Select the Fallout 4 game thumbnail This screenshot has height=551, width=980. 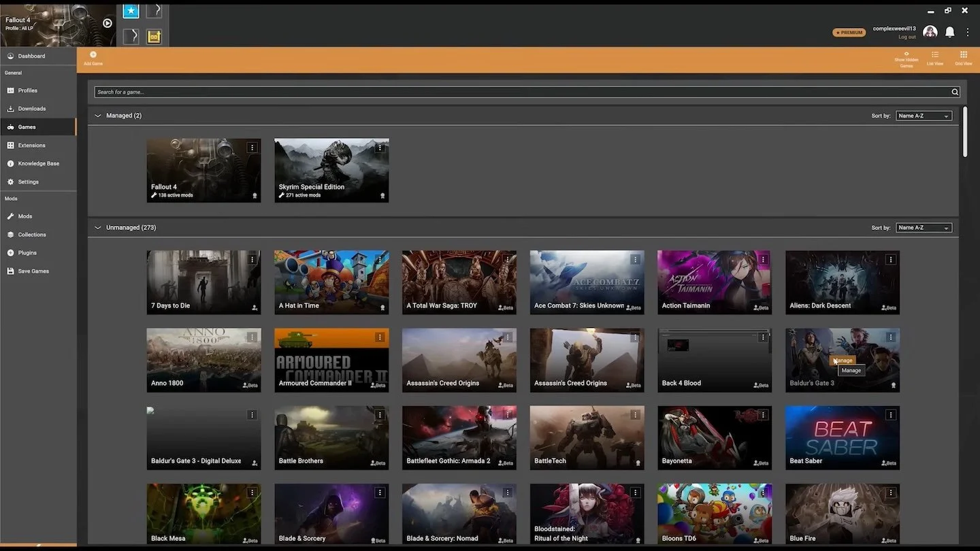tap(203, 170)
